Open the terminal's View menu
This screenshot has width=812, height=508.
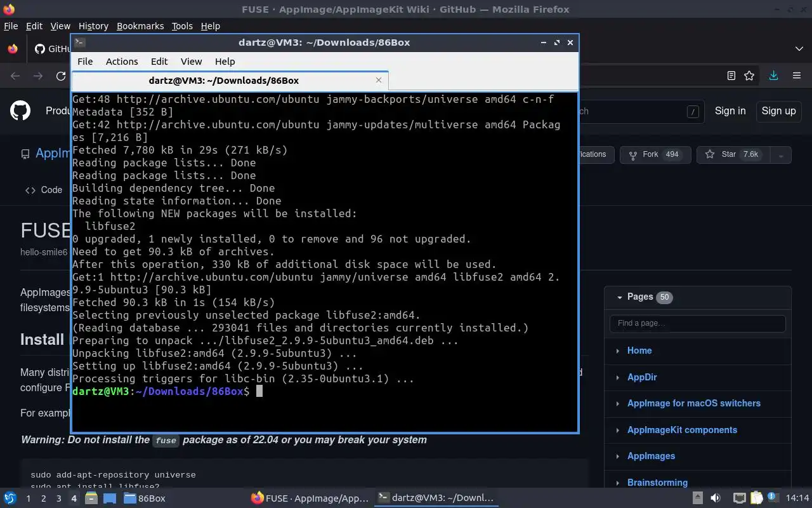pos(191,62)
